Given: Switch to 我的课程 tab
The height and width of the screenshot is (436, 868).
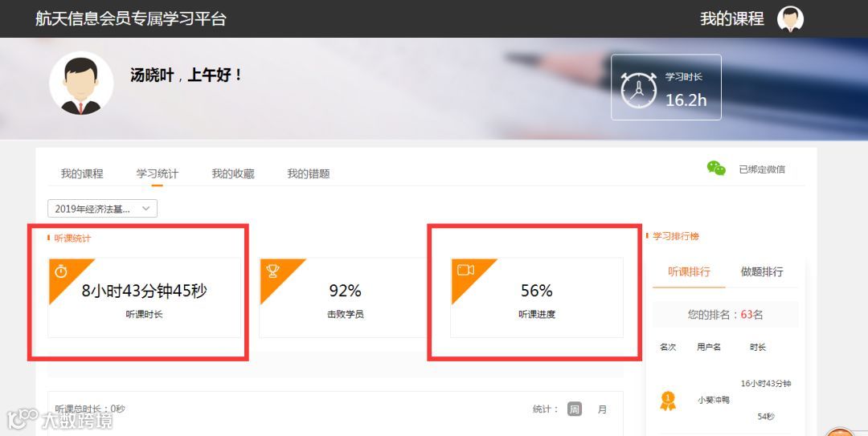Looking at the screenshot, I should (x=82, y=173).
